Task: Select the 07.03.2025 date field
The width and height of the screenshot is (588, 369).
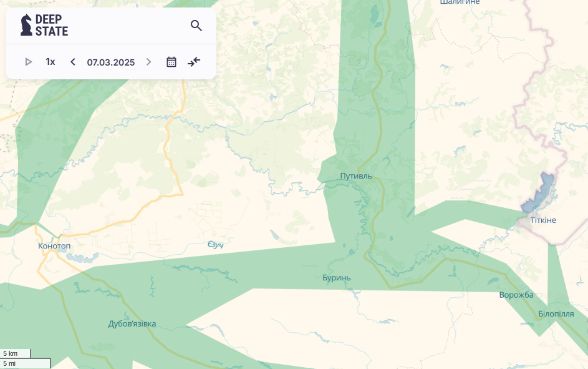Action: click(110, 62)
